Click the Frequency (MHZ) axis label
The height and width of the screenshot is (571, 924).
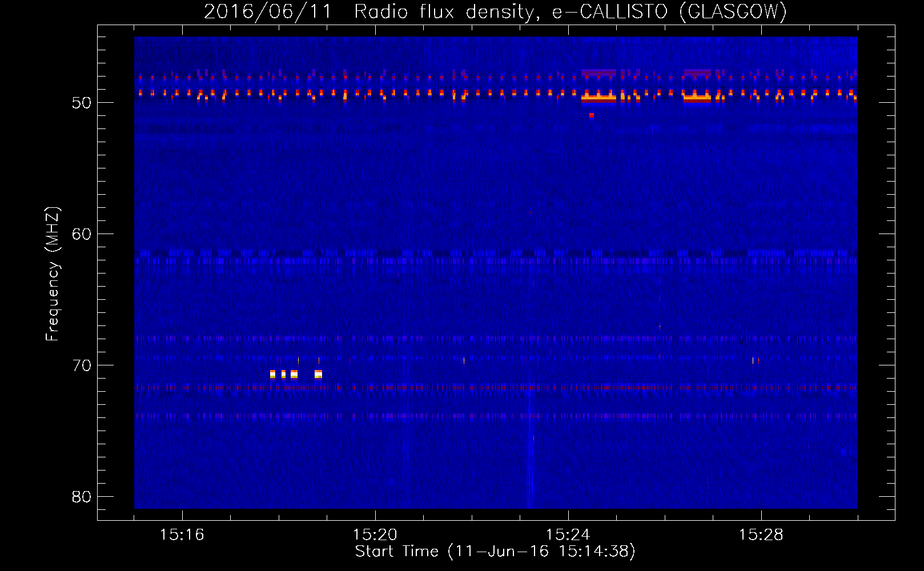point(52,274)
